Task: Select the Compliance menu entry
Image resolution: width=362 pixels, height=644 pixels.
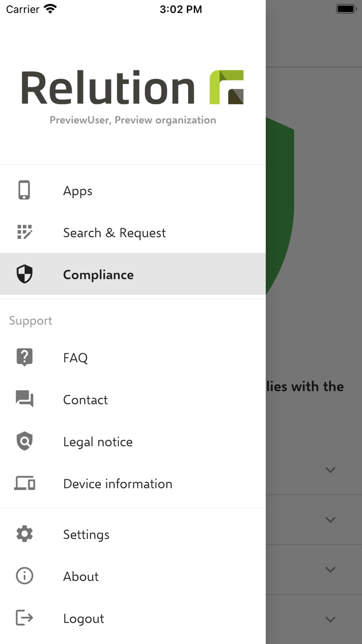Action: pos(133,274)
